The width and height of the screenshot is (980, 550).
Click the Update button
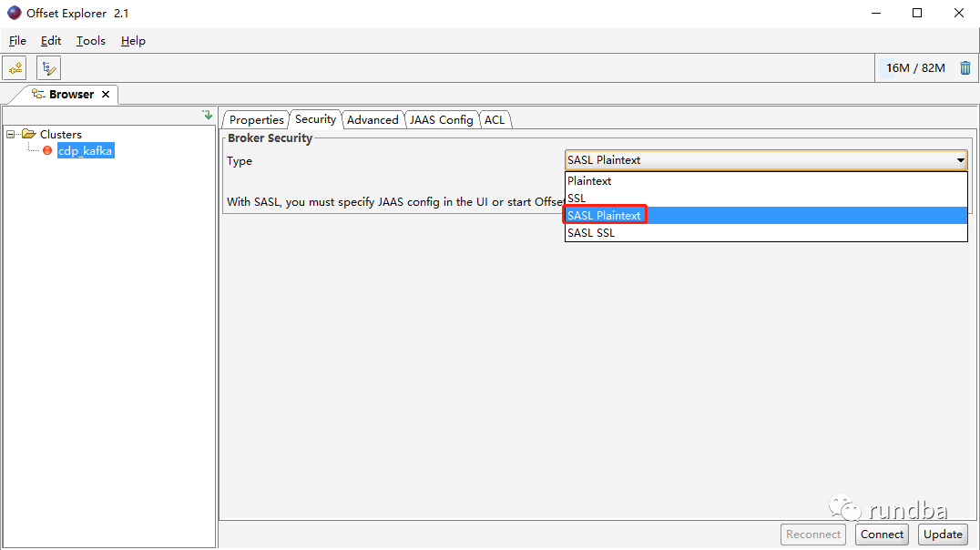pyautogui.click(x=943, y=535)
